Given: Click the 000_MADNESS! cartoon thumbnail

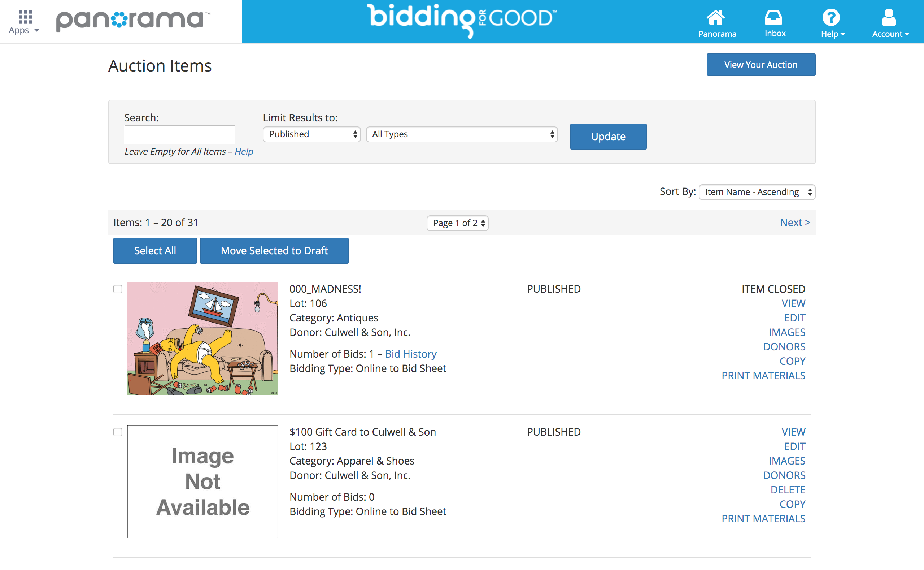Looking at the screenshot, I should coord(202,338).
